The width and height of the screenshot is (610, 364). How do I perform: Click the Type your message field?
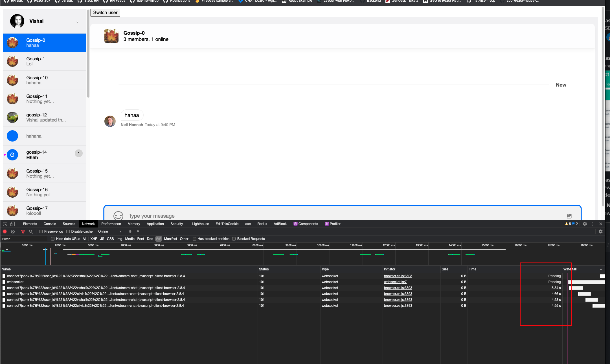[x=339, y=216]
